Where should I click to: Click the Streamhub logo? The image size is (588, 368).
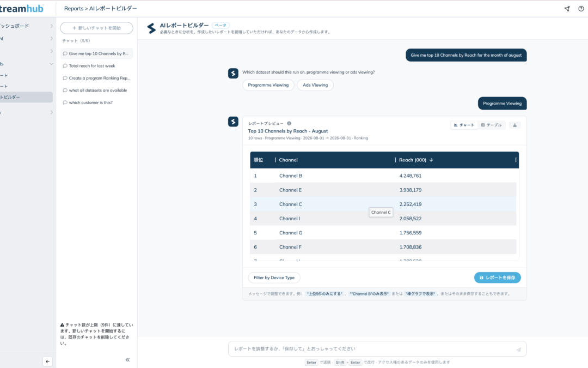click(21, 8)
